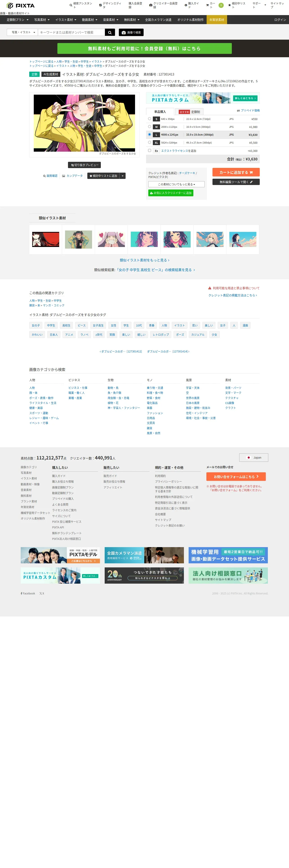Click the PIXTA logo
The width and height of the screenshot is (289, 868).
(20, 5)
